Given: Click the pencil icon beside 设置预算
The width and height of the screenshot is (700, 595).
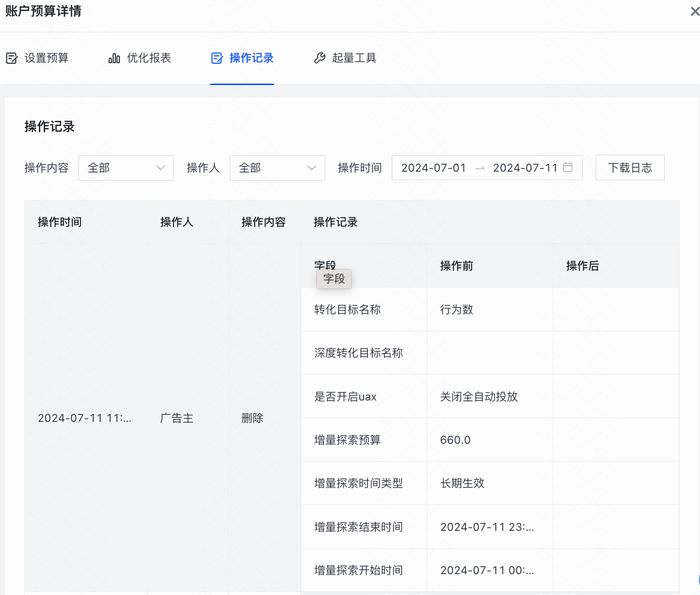Looking at the screenshot, I should tap(12, 58).
